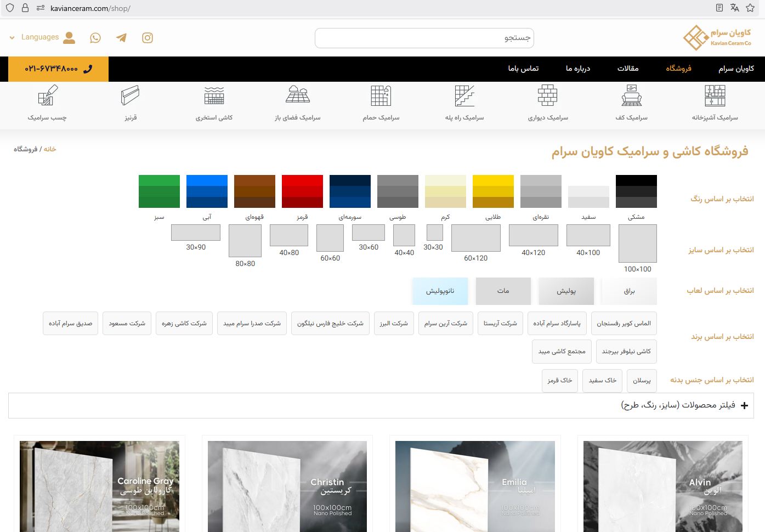Click the جستجو search field
The image size is (765, 532).
tap(424, 38)
